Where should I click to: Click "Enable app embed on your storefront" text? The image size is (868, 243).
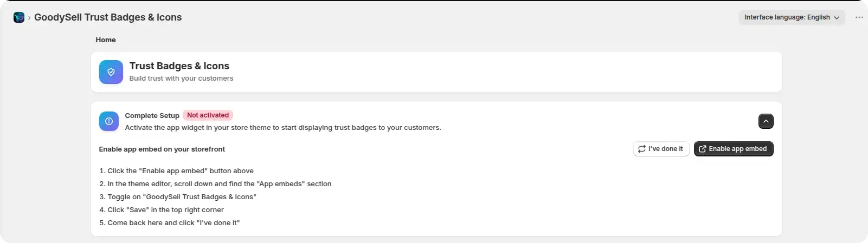162,149
